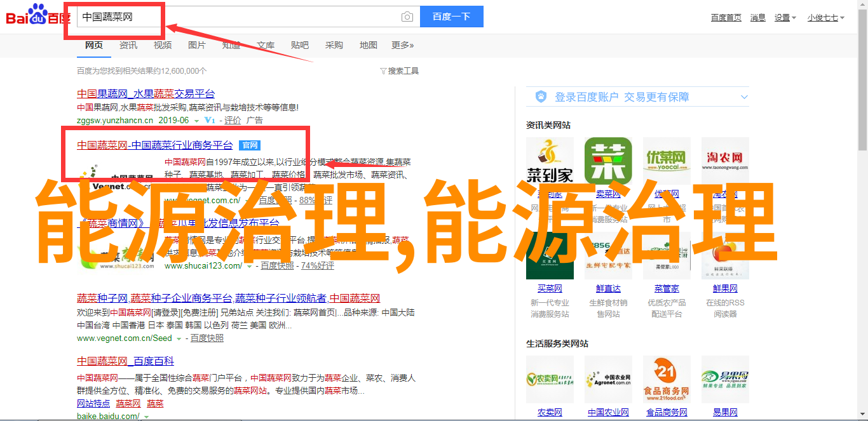Open result 蔬菜种子网,蔬菜种子企业商务平台
868x421 pixels.
(x=229, y=298)
